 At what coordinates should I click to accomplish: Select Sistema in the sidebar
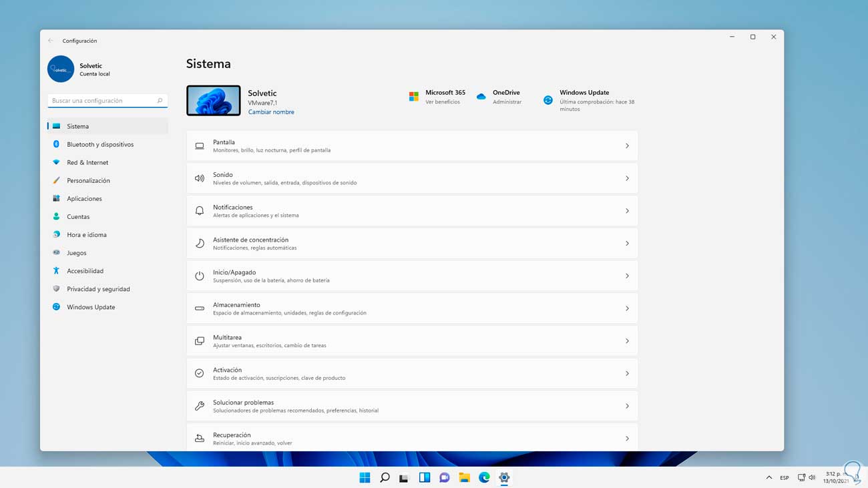point(107,126)
